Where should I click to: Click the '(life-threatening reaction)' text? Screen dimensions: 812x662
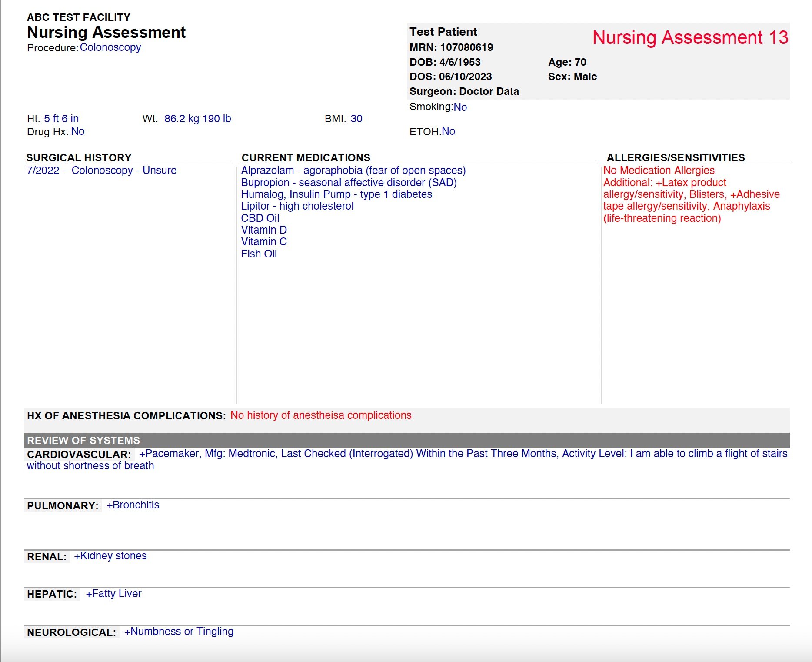(x=662, y=218)
